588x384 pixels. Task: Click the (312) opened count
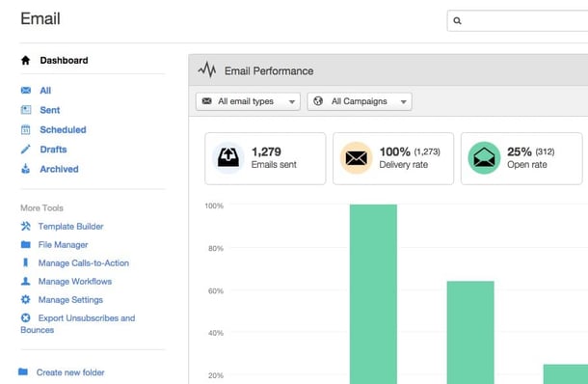point(545,151)
